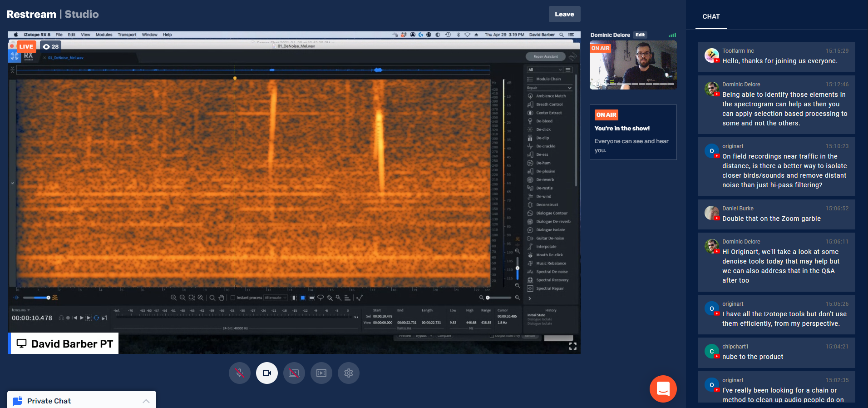Open the Module Chain

544,79
